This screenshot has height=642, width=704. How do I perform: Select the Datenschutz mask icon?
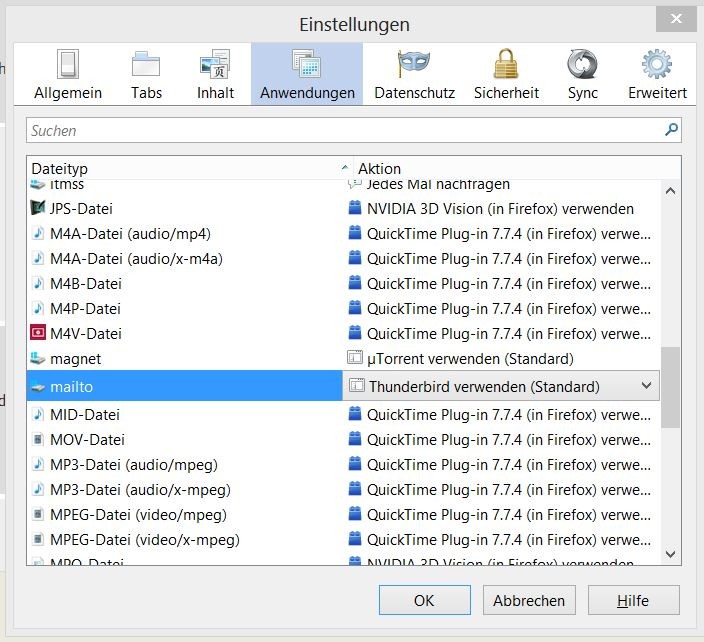click(x=414, y=66)
